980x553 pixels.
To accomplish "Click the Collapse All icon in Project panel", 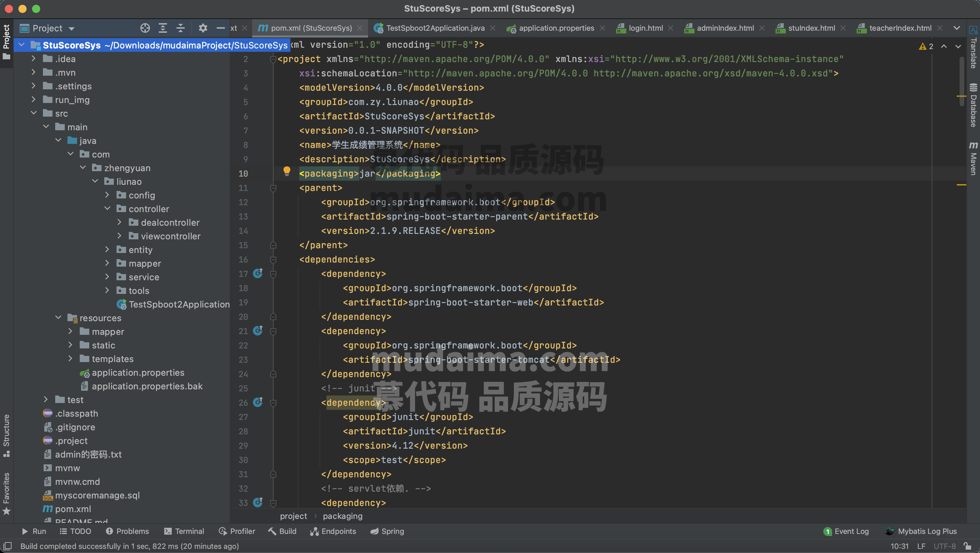I will pyautogui.click(x=181, y=28).
